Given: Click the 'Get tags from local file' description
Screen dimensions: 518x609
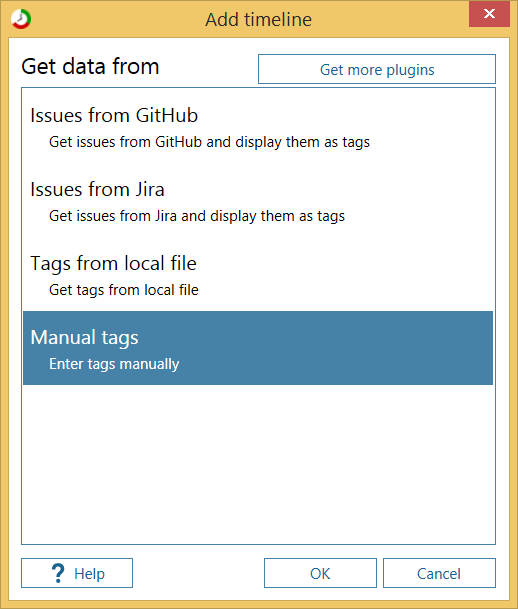Looking at the screenshot, I should (x=124, y=290).
